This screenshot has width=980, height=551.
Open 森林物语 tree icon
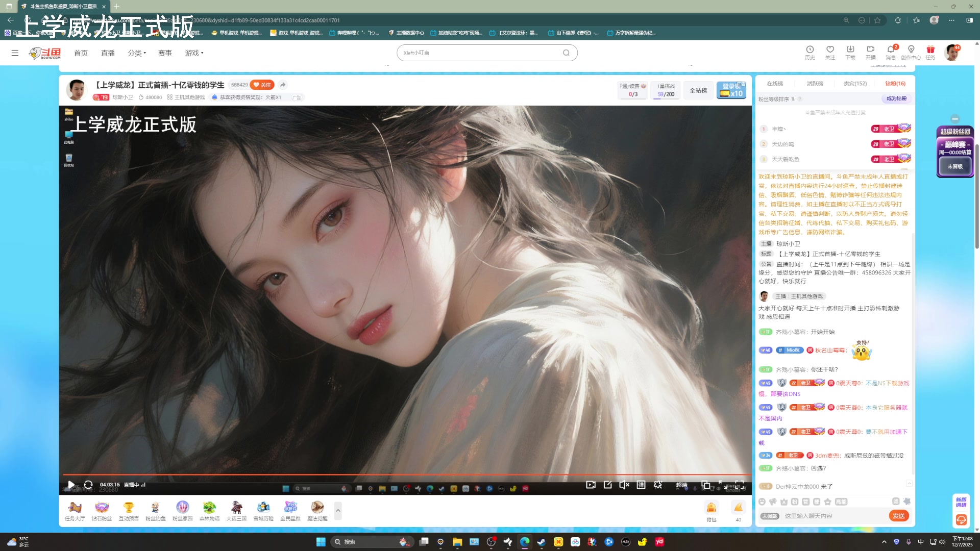point(209,507)
